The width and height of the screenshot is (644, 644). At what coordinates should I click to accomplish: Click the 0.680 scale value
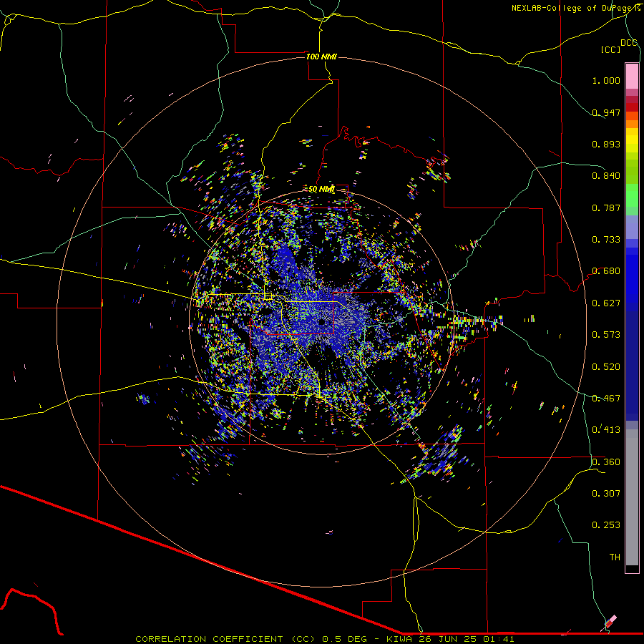[x=606, y=271]
